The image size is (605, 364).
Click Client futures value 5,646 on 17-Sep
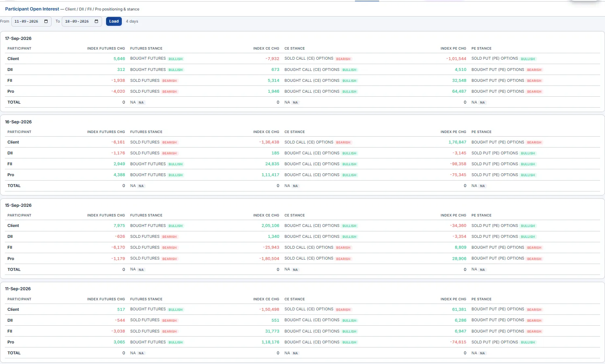119,59
